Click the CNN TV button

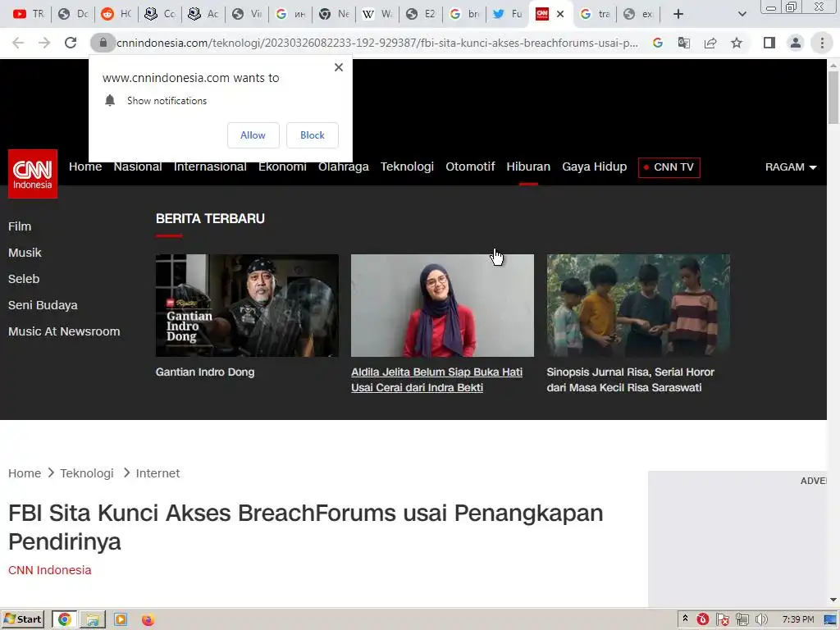pos(669,167)
